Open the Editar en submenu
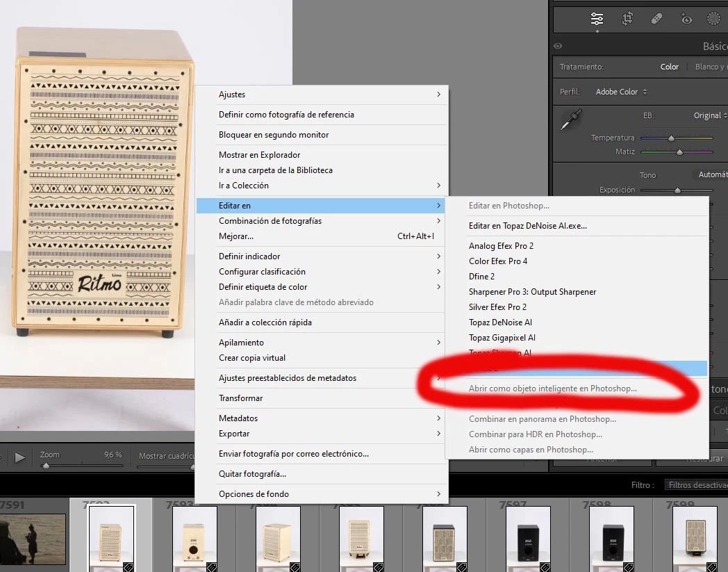 (x=320, y=206)
